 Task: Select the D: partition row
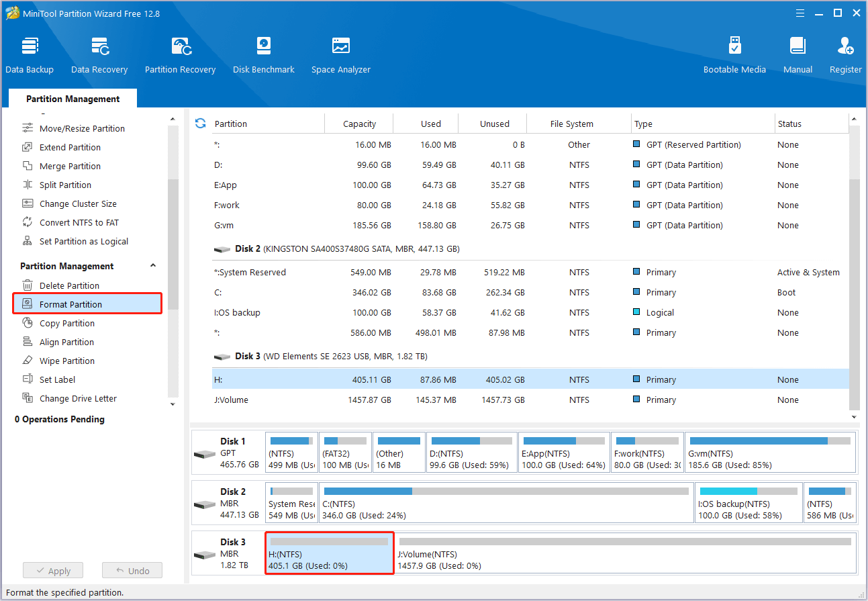click(x=530, y=165)
